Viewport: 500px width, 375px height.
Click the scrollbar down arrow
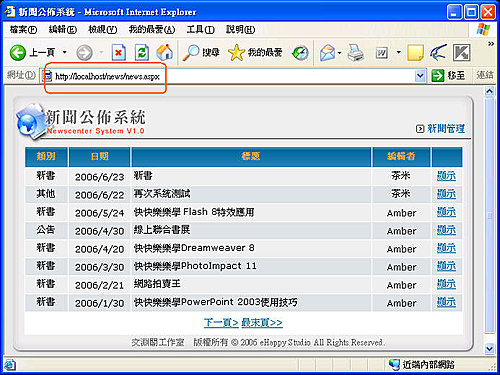coord(489,349)
